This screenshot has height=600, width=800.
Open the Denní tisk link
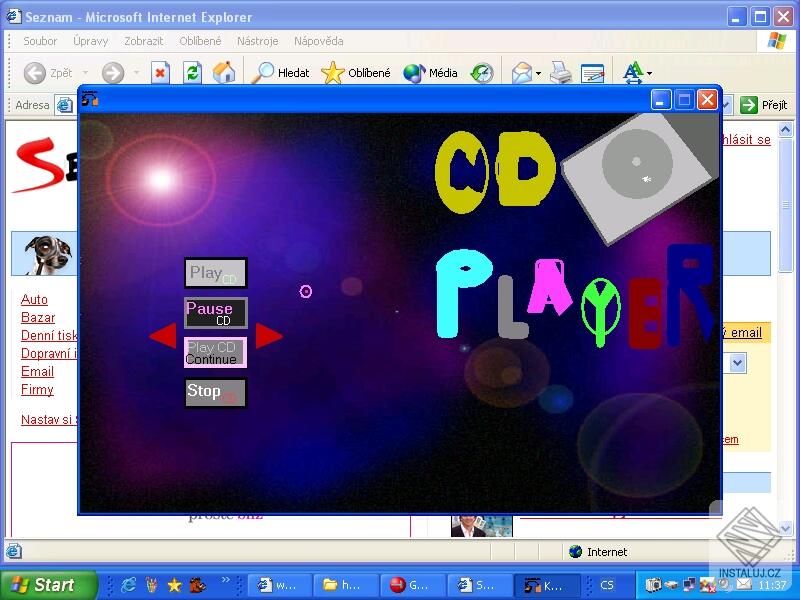[x=49, y=335]
